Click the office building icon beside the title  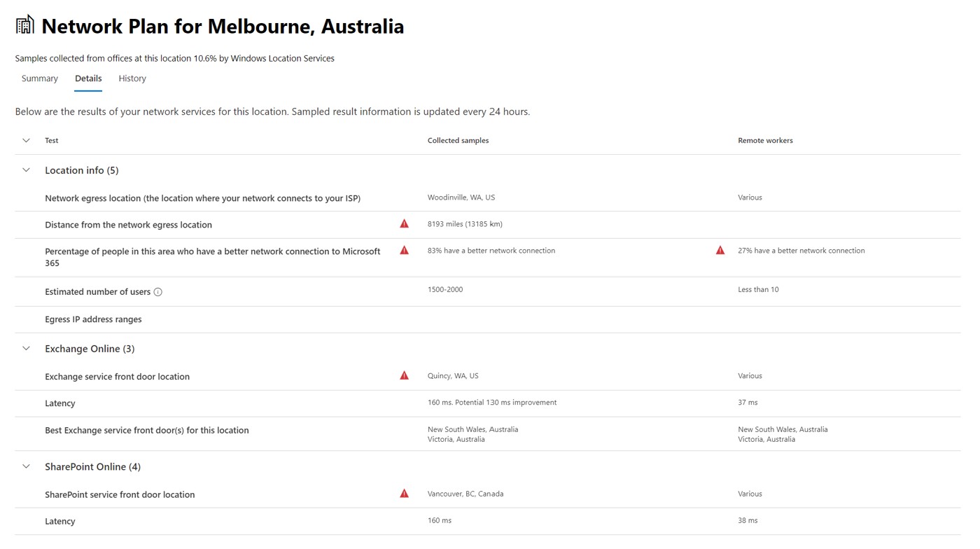[24, 25]
